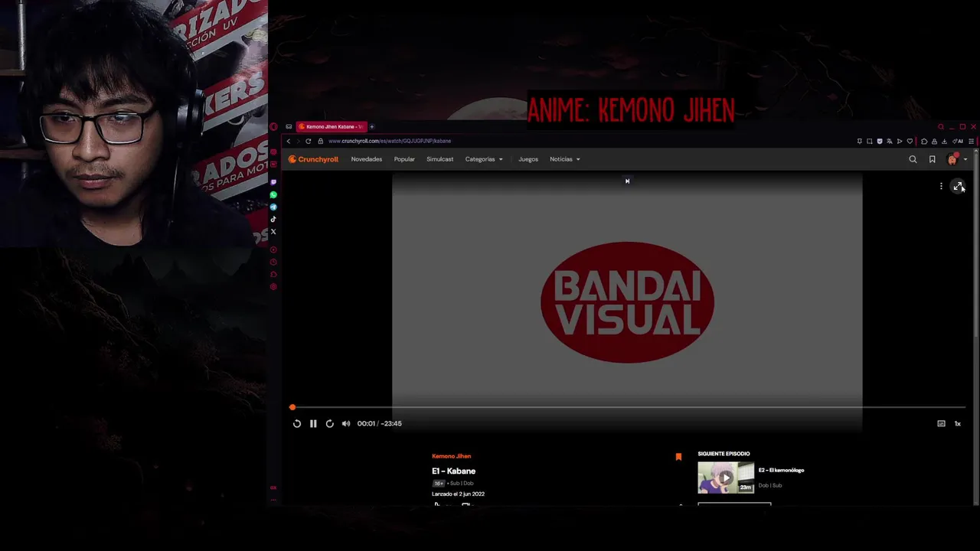Open TikTok in the browser sidebar

pyautogui.click(x=273, y=220)
